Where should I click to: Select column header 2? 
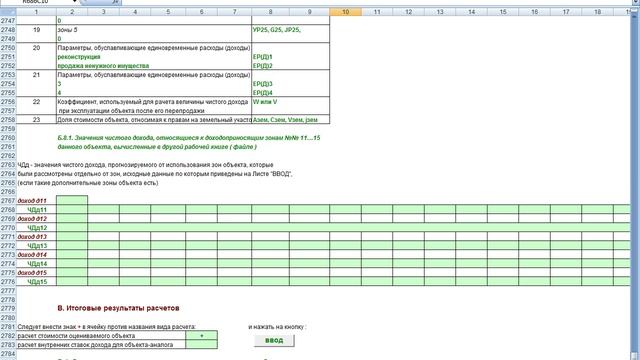pyautogui.click(x=72, y=12)
